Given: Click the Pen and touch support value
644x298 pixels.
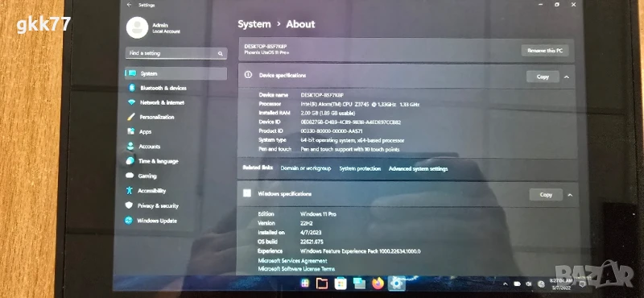Looking at the screenshot, I should click(x=350, y=150).
